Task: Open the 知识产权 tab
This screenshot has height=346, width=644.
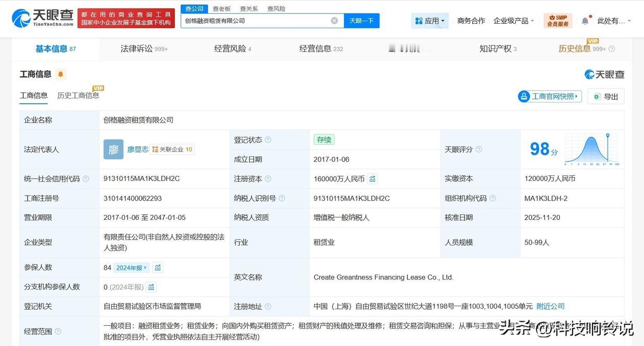Action: [x=498, y=49]
